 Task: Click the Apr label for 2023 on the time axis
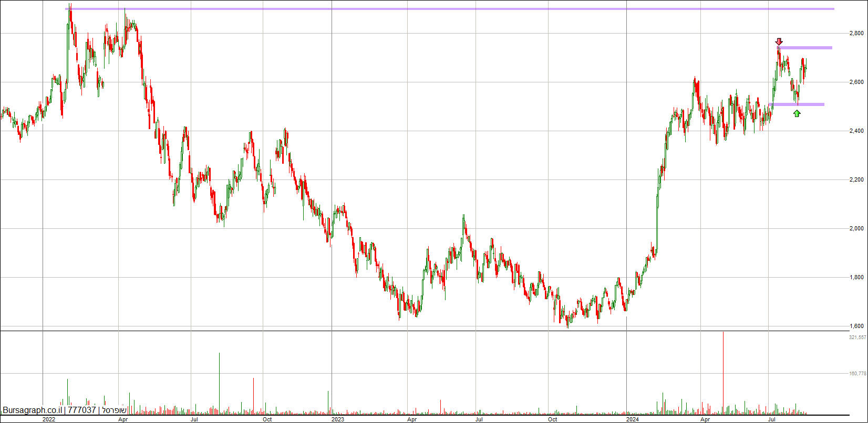[412, 419]
